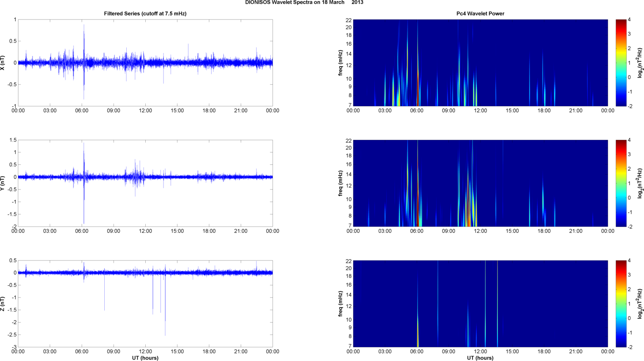The width and height of the screenshot is (644, 361).
Task: Select the Filtered Series column title
Action: pyautogui.click(x=145, y=14)
